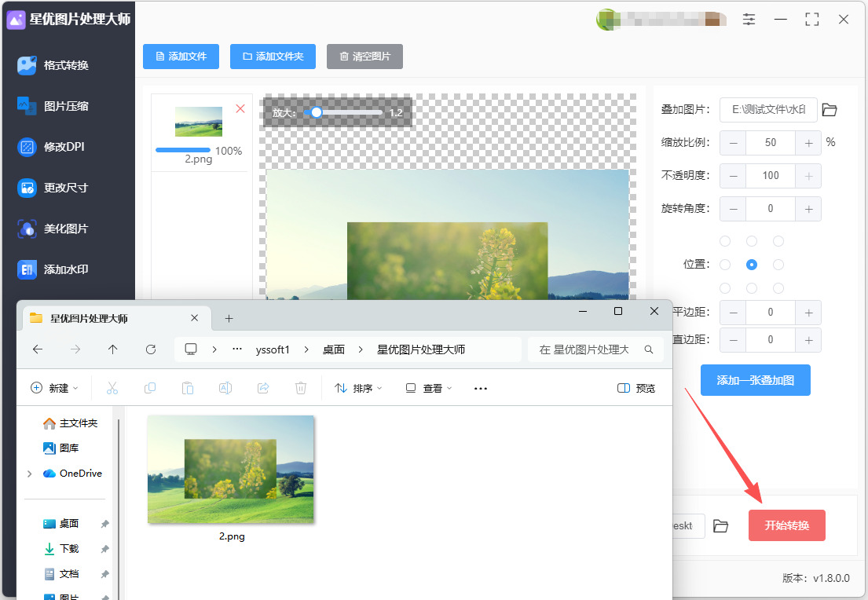Click 添加一张叠加图 button
868x600 pixels.
756,380
